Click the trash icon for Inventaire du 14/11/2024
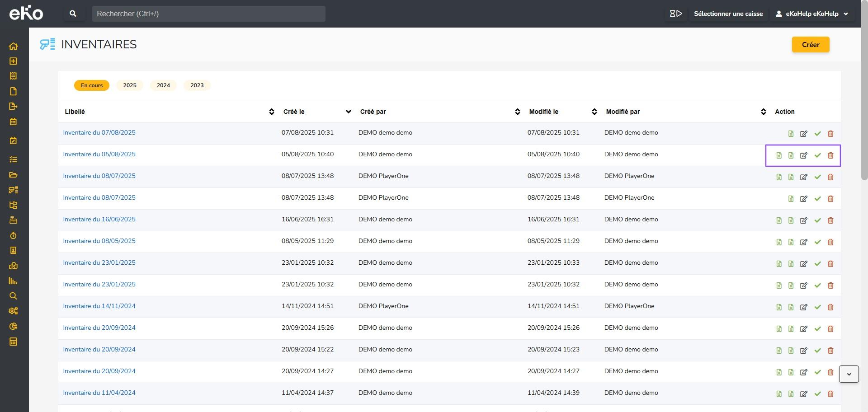The width and height of the screenshot is (868, 412). tap(830, 307)
